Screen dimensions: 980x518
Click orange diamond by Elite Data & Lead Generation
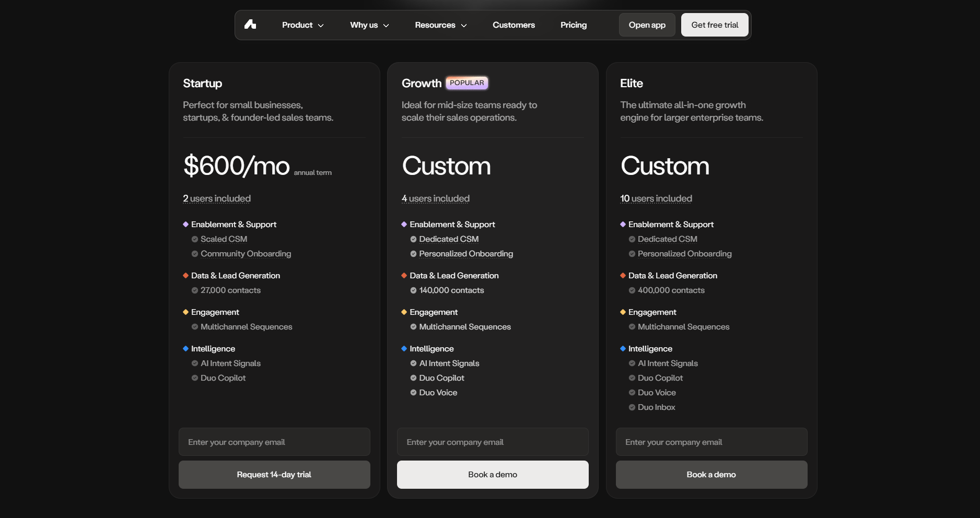coord(623,275)
